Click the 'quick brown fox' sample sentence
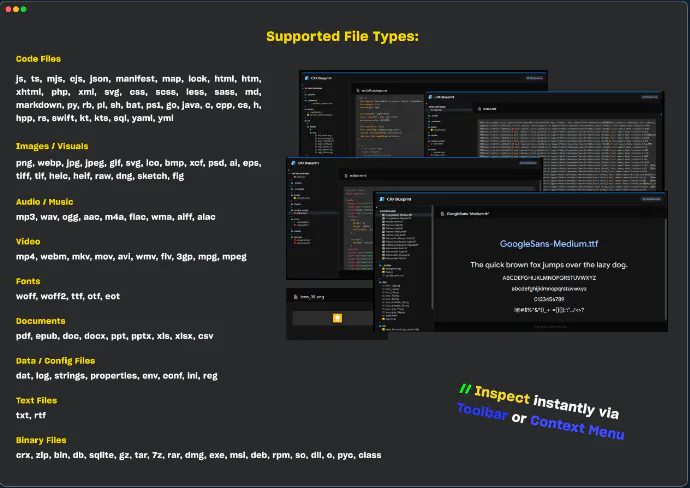 [549, 265]
